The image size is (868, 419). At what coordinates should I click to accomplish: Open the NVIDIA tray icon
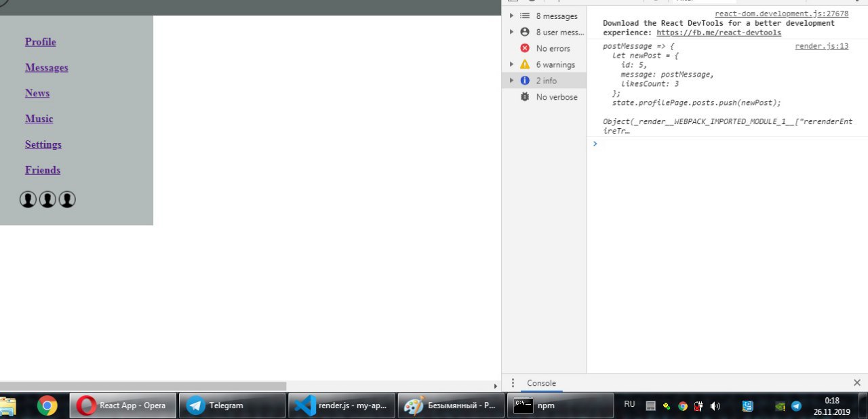pos(781,406)
